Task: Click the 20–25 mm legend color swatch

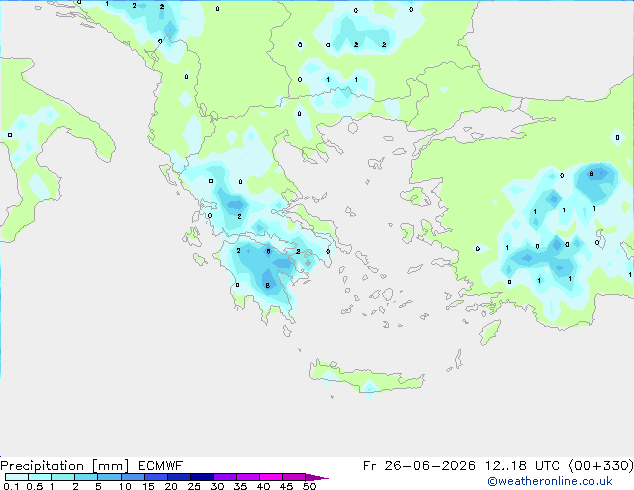Action: (x=178, y=477)
